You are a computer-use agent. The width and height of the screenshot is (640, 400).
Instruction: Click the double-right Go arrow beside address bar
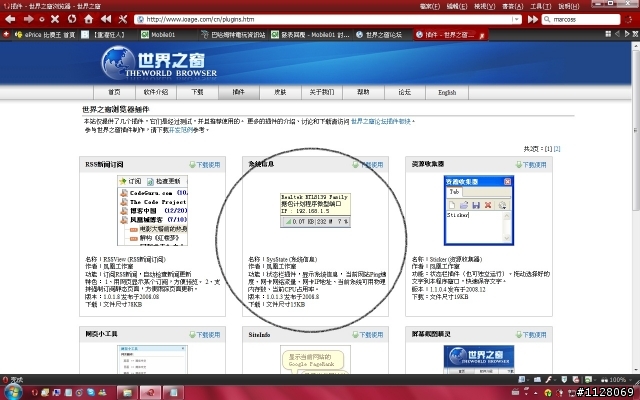point(533,19)
